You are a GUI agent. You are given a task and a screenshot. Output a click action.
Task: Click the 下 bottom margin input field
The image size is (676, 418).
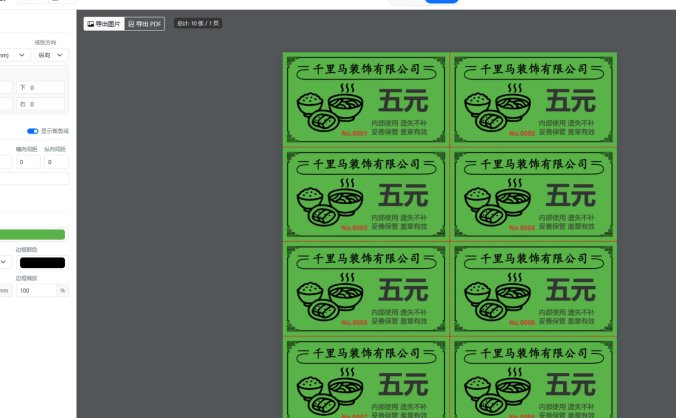coord(41,87)
